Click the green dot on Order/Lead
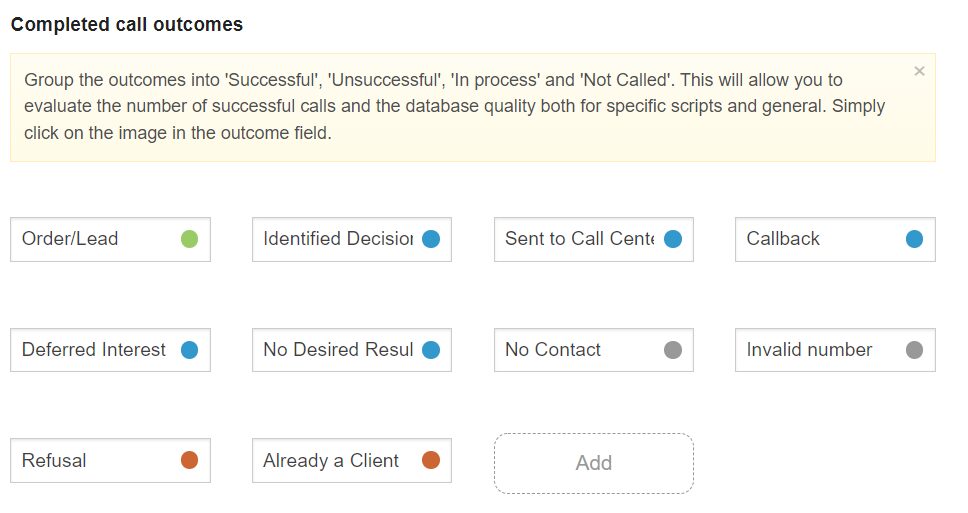Image resolution: width=968 pixels, height=513 pixels. pyautogui.click(x=189, y=239)
